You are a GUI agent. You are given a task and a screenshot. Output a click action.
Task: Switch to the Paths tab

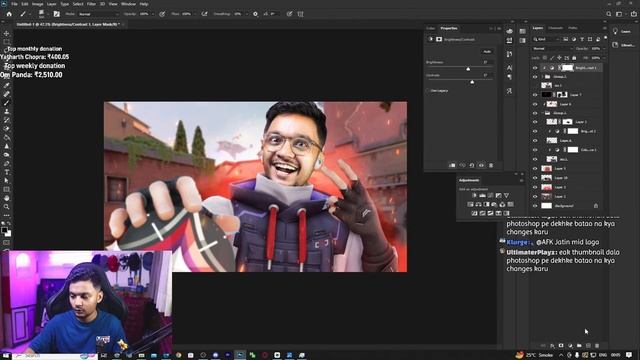573,28
